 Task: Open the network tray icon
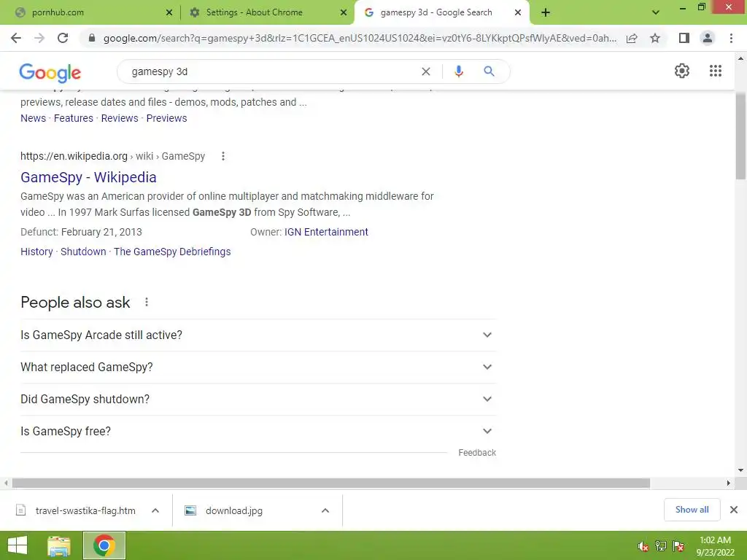coord(661,546)
